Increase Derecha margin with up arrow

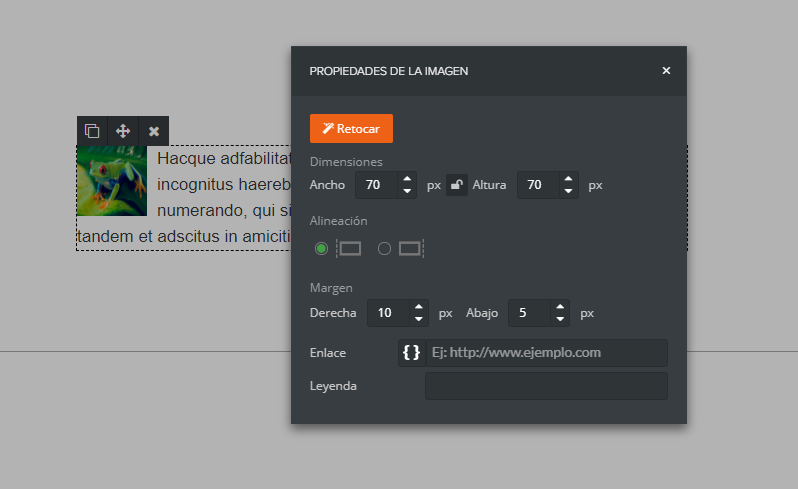(418, 307)
